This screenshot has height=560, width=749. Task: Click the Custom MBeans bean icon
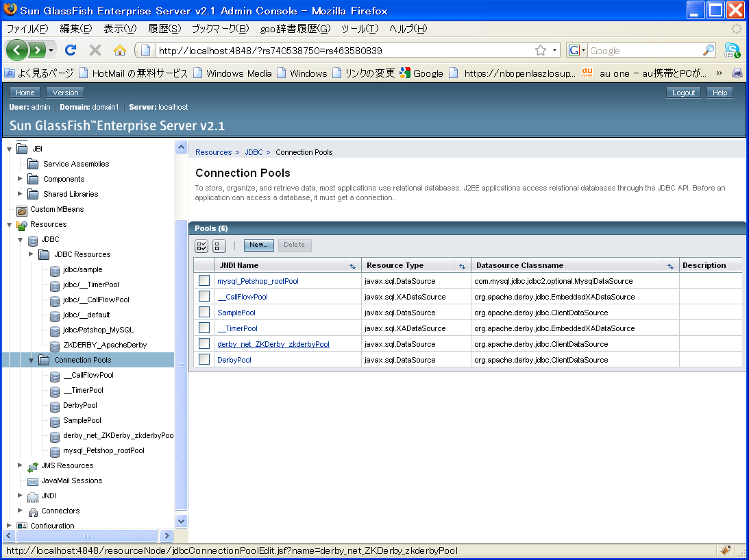tap(21, 210)
